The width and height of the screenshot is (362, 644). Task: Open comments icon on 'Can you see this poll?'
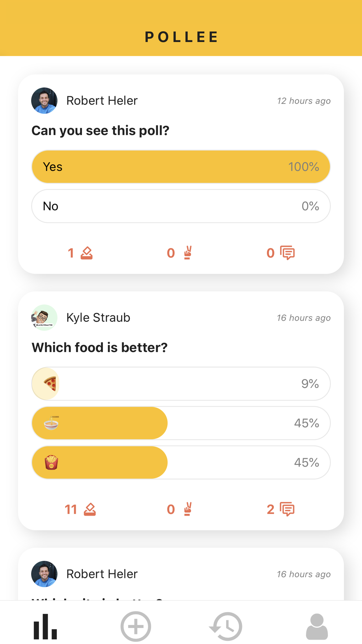[x=287, y=253]
